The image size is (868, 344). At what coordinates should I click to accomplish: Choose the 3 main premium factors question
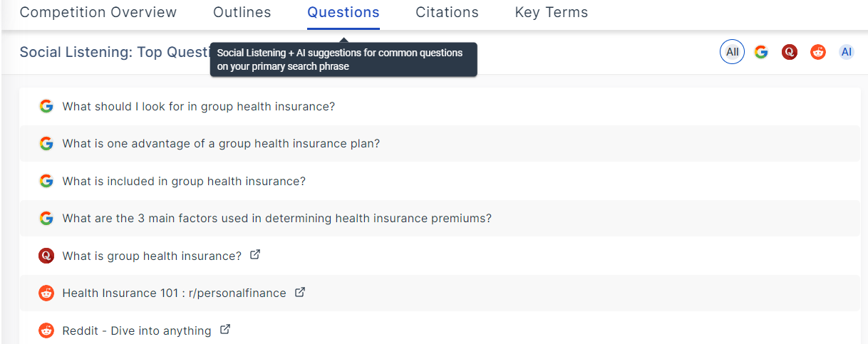pyautogui.click(x=277, y=219)
